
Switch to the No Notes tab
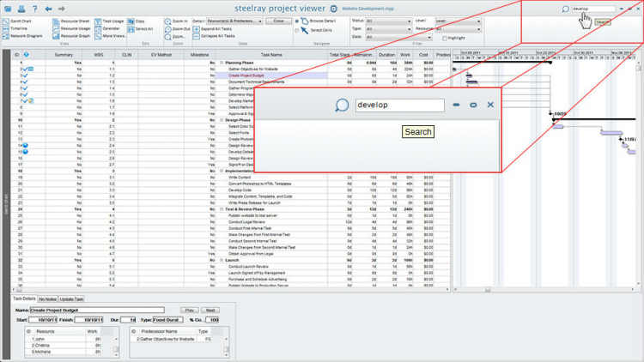pyautogui.click(x=47, y=299)
